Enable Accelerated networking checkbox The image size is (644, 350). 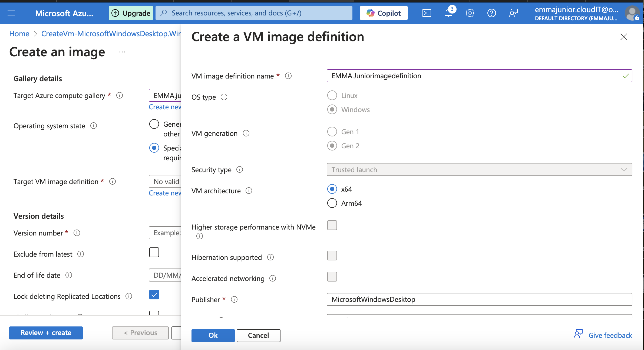332,277
